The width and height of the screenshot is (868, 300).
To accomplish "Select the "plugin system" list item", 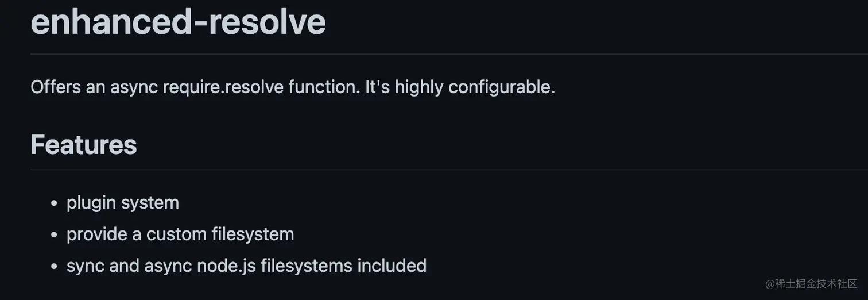I will click(x=123, y=203).
